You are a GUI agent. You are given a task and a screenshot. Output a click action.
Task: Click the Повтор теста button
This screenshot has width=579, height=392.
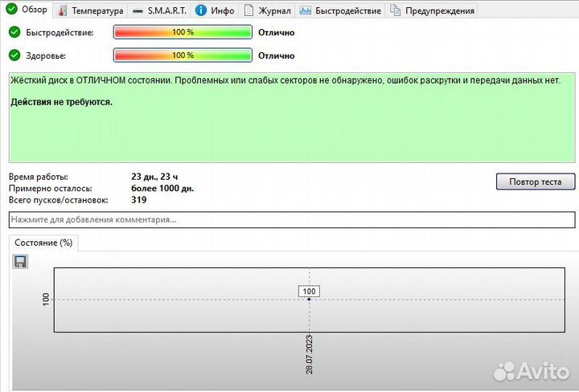[536, 182]
